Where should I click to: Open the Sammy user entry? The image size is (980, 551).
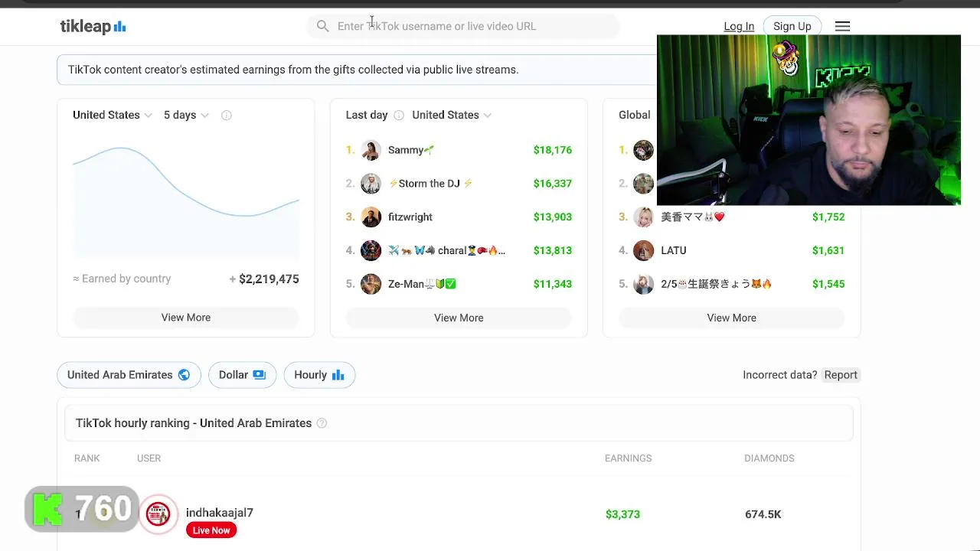pos(411,150)
